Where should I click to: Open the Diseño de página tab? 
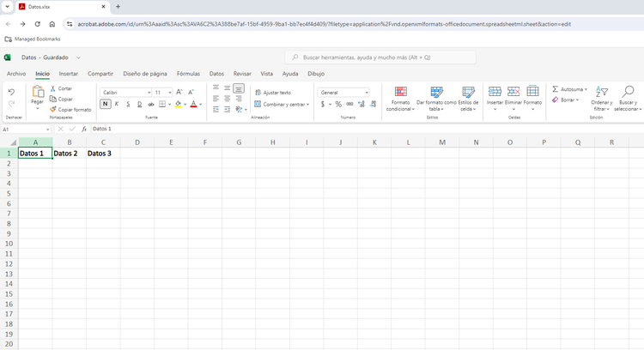pos(145,74)
